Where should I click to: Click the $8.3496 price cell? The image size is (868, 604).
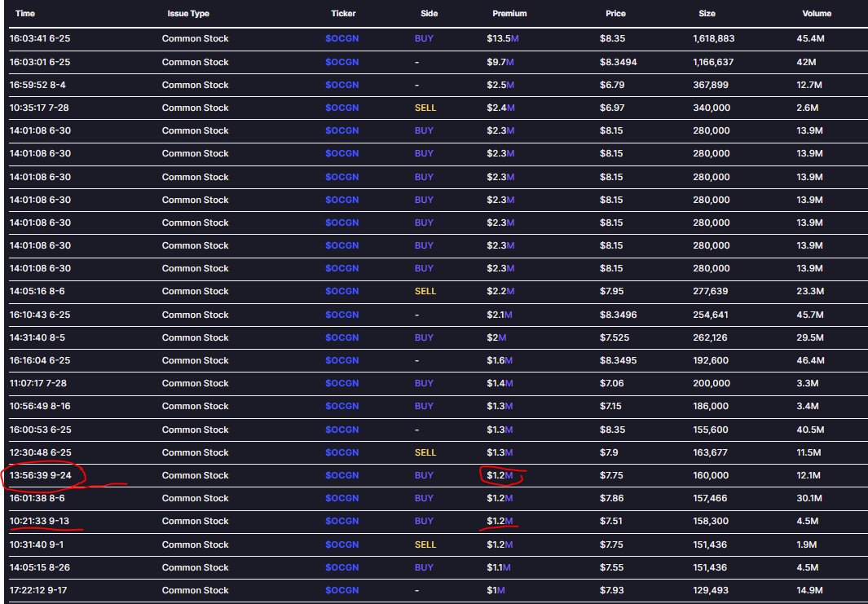618,315
